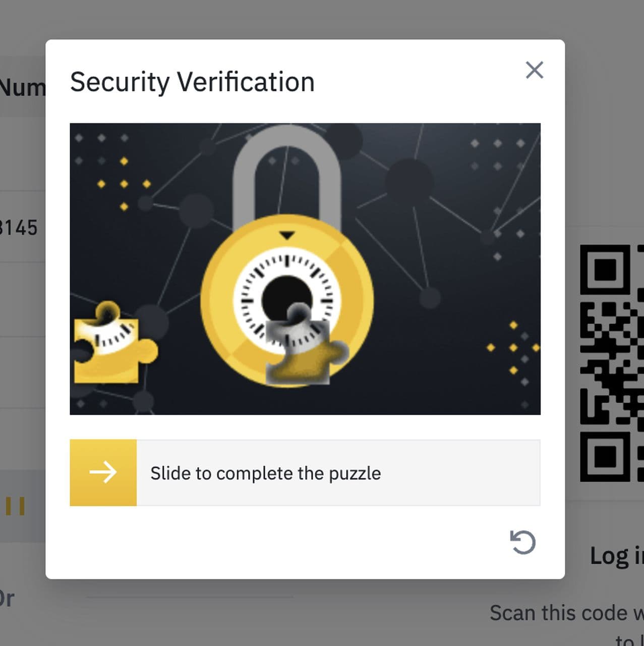Click the "Num" label behind the dialog

point(22,88)
